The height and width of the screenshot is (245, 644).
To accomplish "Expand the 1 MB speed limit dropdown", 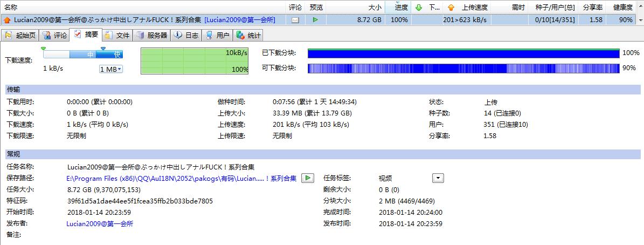I will coord(111,69).
